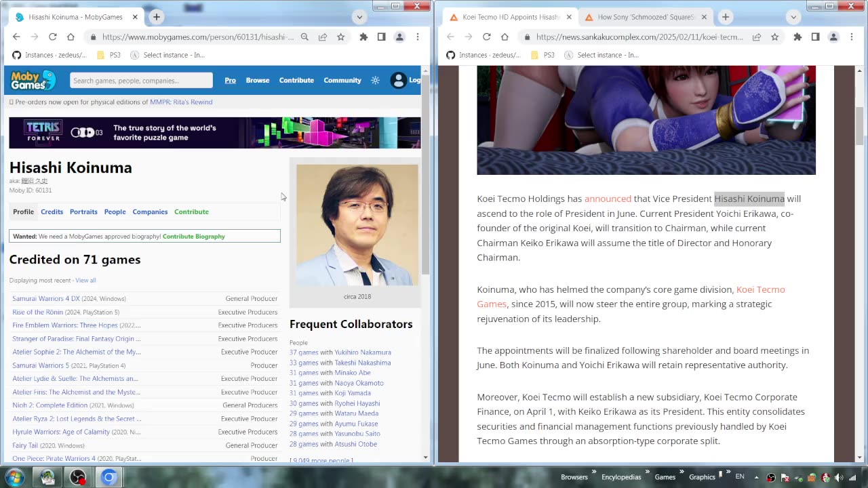
Task: Close the How Sony 'Schmoozed' Square tab
Action: tap(704, 17)
